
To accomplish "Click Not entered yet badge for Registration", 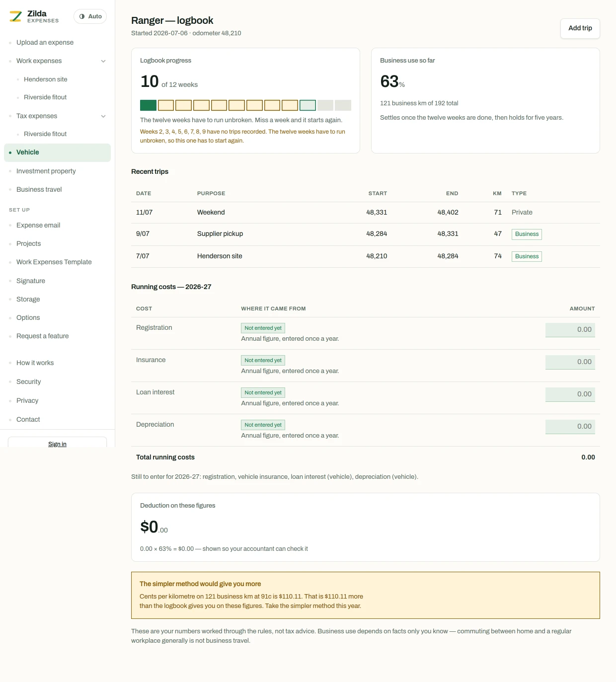I will 263,328.
